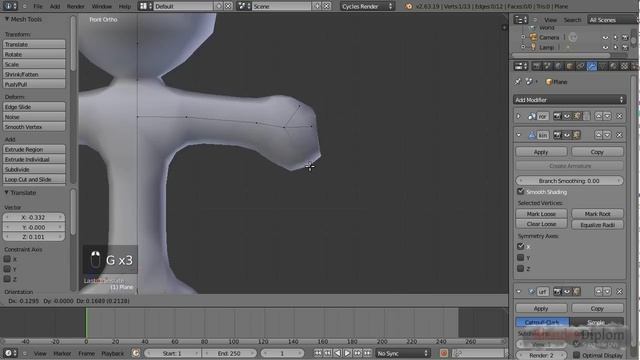Screen dimensions: 640x360
Task: Click Mark Root button
Action: (598, 213)
